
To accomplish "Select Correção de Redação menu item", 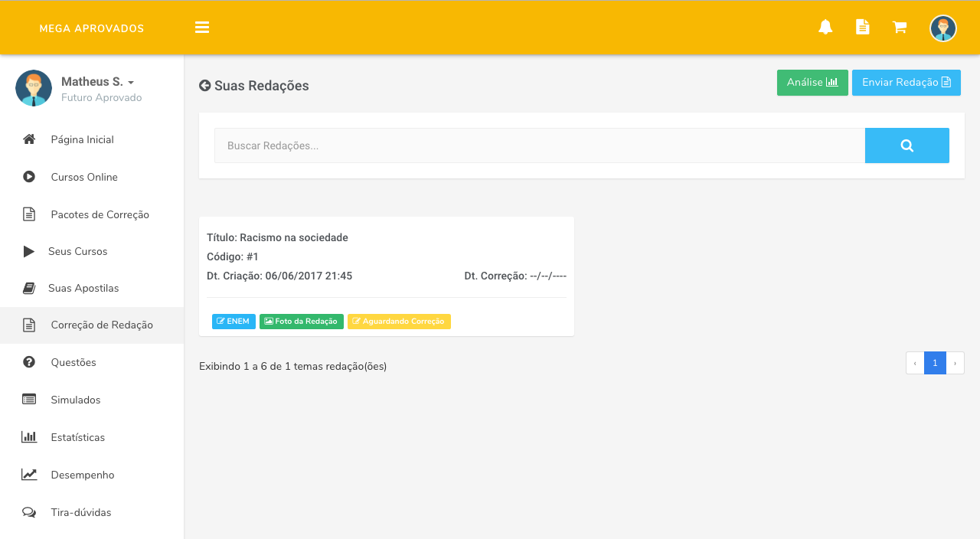I will 92,325.
